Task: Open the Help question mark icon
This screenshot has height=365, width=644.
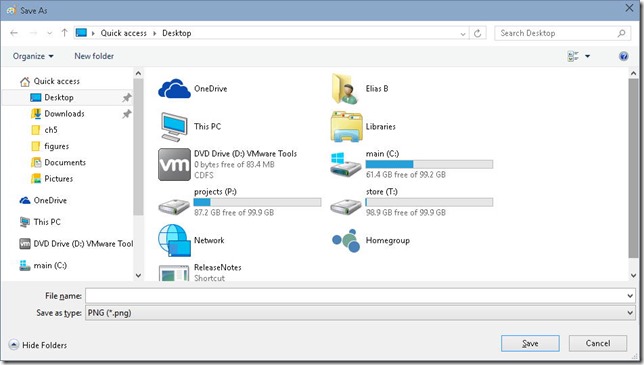Action: (x=623, y=56)
